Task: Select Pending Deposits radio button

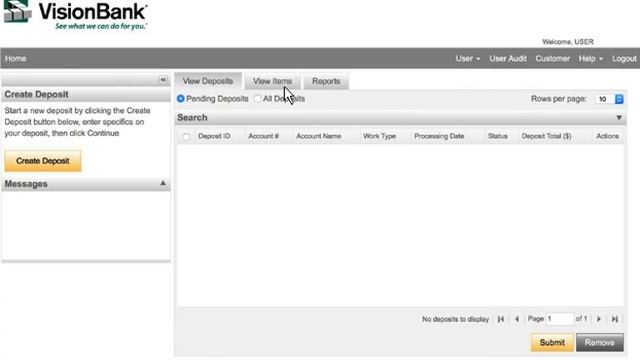Action: [x=180, y=99]
